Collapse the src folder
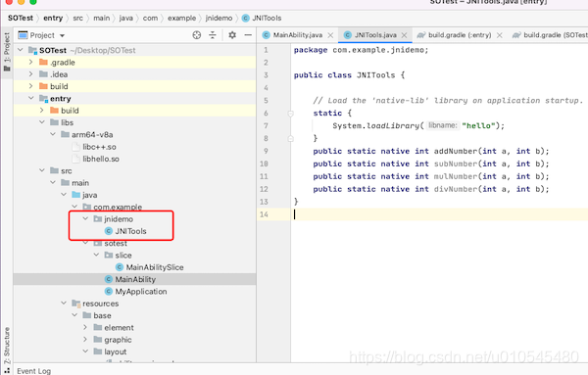The height and width of the screenshot is (375, 588). pyautogui.click(x=42, y=170)
